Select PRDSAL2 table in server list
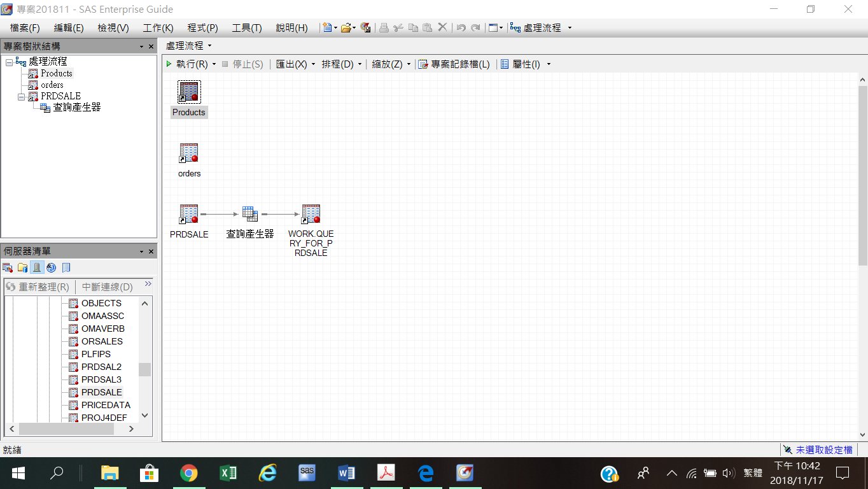Image resolution: width=868 pixels, height=489 pixels. (x=101, y=367)
